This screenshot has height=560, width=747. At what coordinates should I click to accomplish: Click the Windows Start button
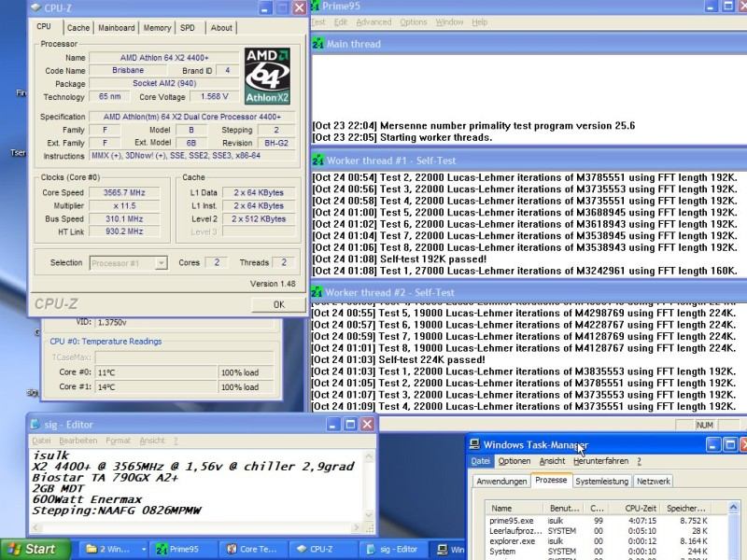35,550
